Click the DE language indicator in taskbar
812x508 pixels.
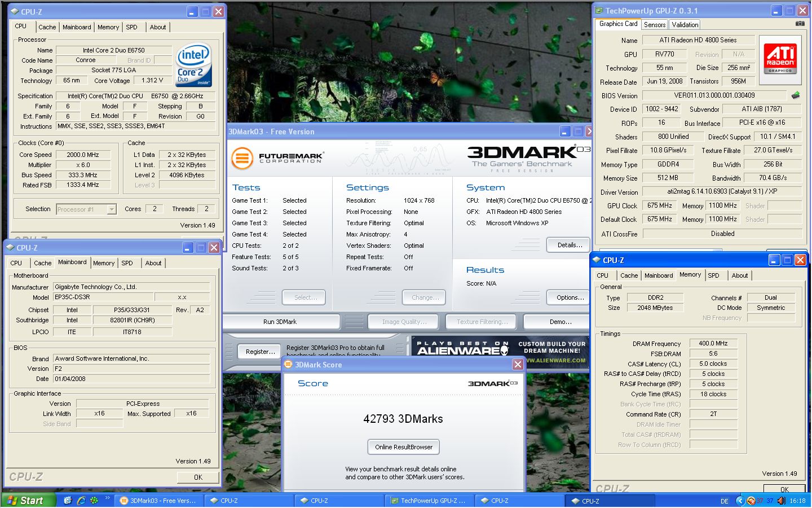pos(725,501)
